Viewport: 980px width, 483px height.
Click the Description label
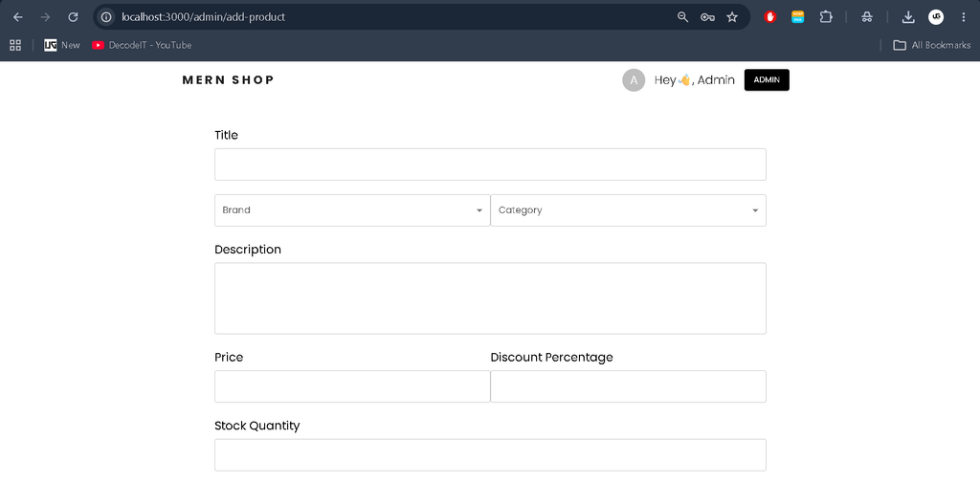[248, 250]
